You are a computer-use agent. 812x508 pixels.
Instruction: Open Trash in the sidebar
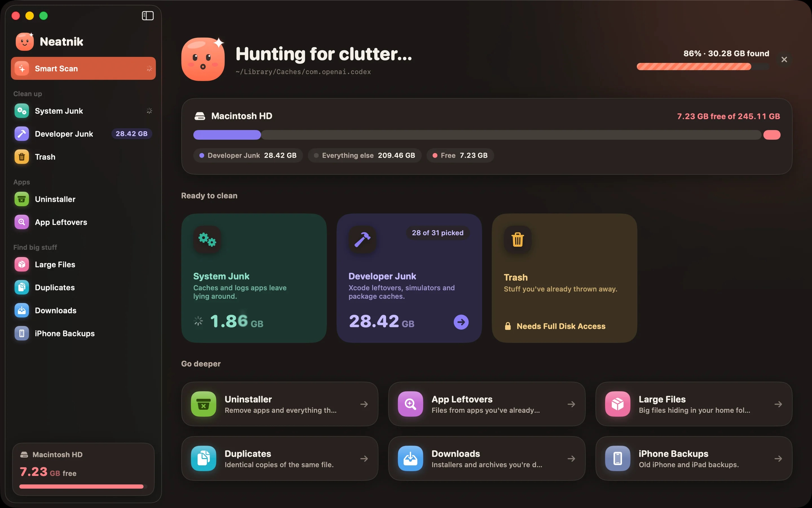(x=83, y=157)
